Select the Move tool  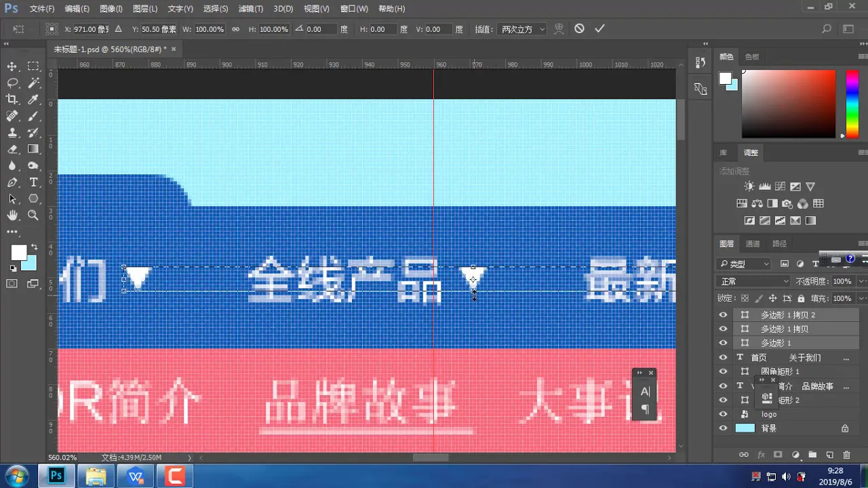[x=12, y=66]
